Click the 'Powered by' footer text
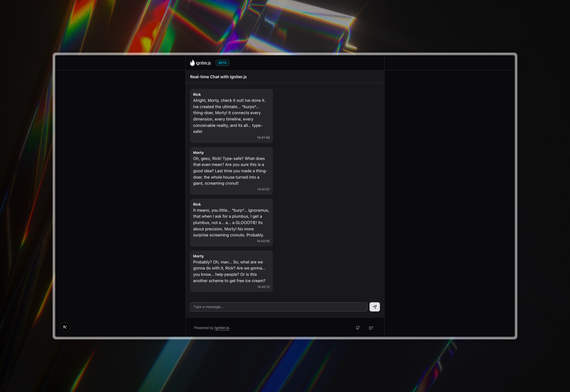570x392 pixels. point(204,328)
